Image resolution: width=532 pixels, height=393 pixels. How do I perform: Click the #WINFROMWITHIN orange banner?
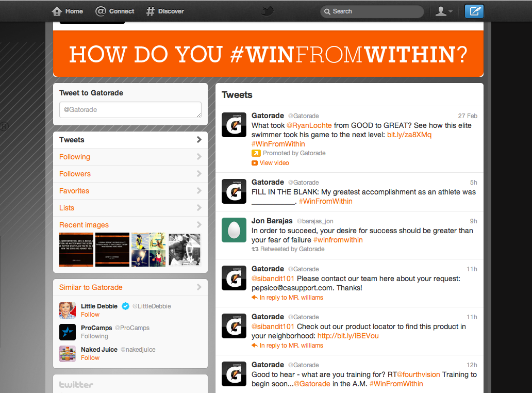coord(269,54)
